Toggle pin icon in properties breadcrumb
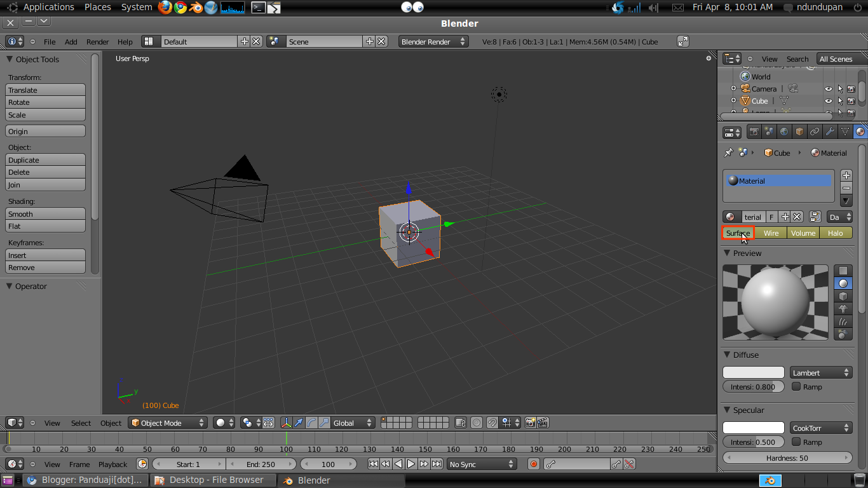The width and height of the screenshot is (868, 488). click(729, 152)
